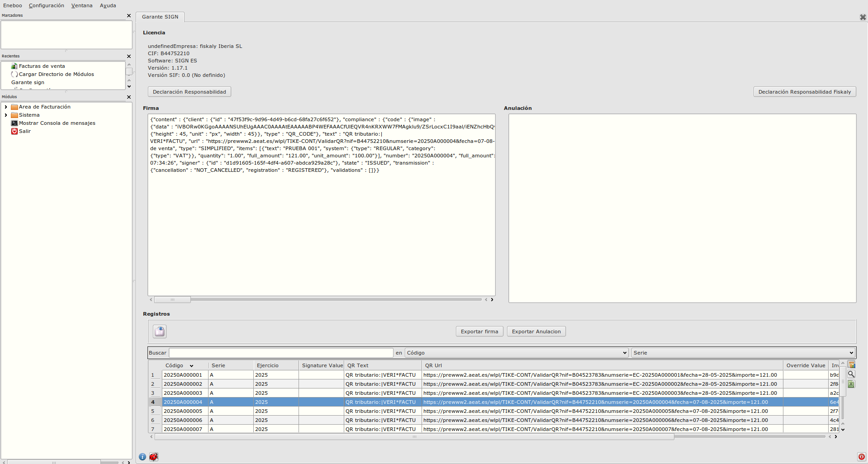The height and width of the screenshot is (464, 868).
Task: Click the Facturas de venta icon
Action: click(14, 66)
